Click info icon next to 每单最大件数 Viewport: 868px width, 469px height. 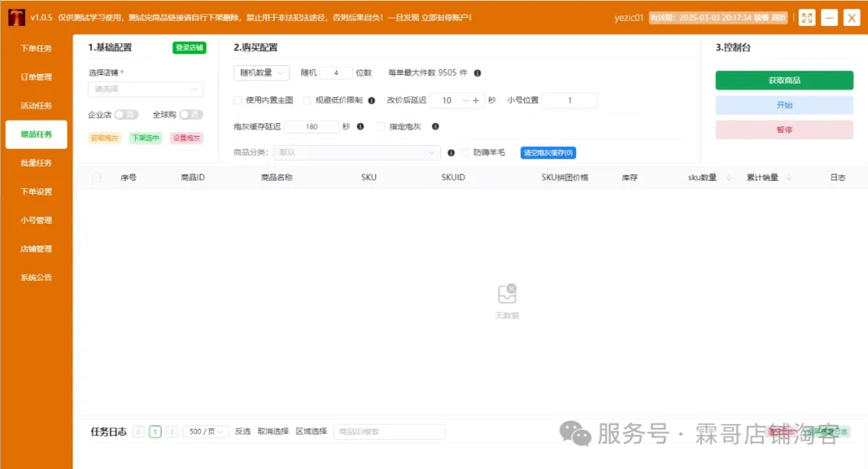click(477, 73)
